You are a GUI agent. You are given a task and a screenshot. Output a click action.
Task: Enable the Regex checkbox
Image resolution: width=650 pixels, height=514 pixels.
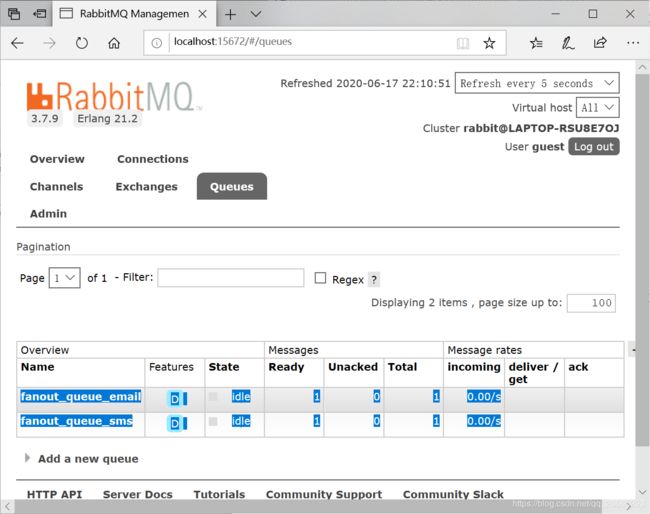point(320,278)
